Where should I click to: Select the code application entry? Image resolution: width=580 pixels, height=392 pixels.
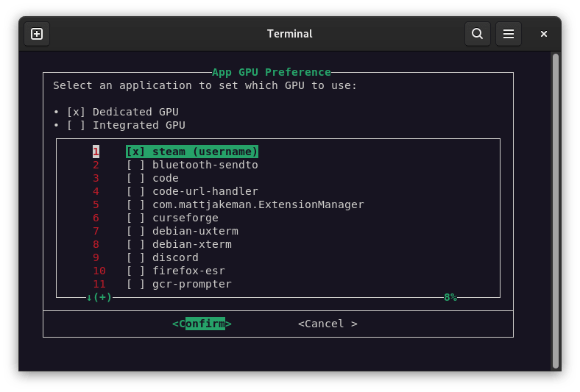[x=166, y=178]
